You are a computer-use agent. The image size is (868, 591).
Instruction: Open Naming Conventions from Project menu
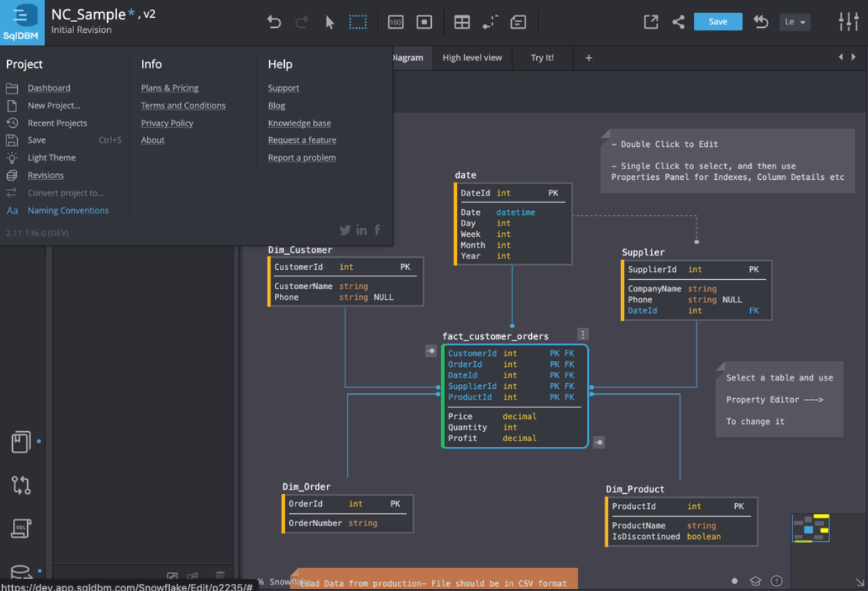(x=68, y=210)
